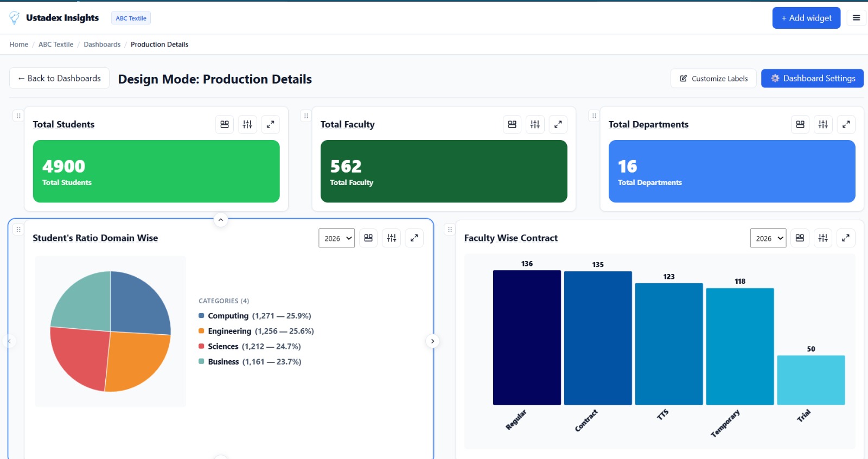Open settings sliders for Student's Ratio widget
This screenshot has width=868, height=459.
(x=392, y=238)
